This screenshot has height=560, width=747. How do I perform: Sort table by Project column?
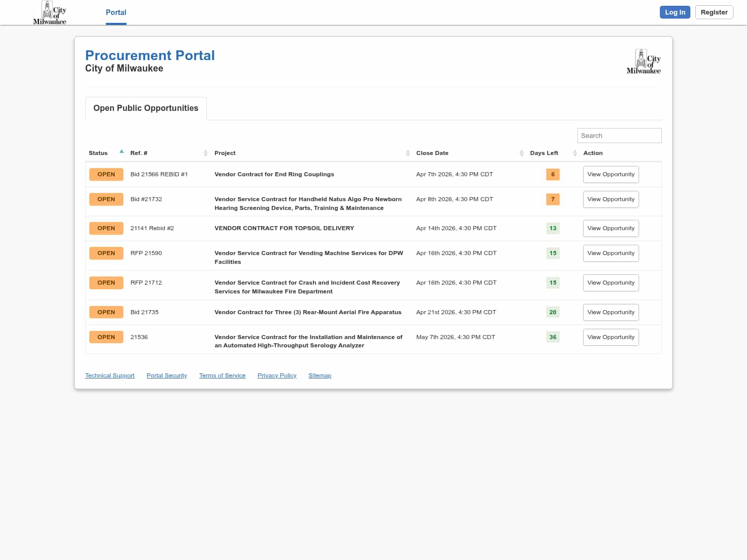(408, 153)
